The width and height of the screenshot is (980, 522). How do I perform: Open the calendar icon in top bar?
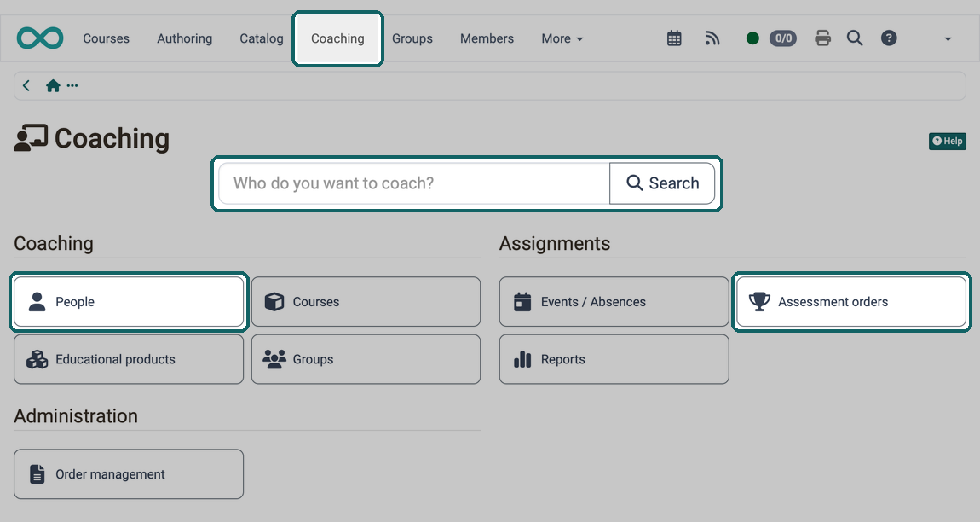pos(674,38)
